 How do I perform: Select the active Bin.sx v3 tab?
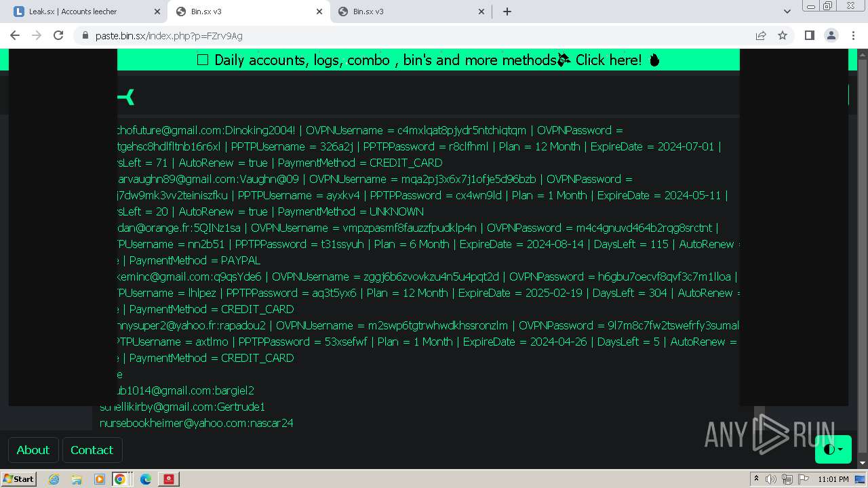(x=248, y=12)
